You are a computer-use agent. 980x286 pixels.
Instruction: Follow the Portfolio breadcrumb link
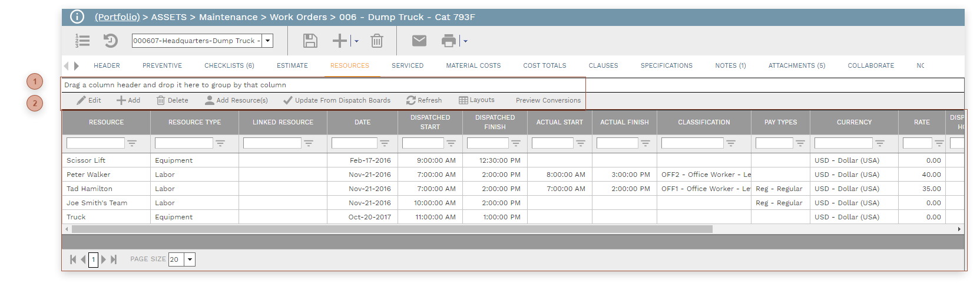[x=117, y=17]
